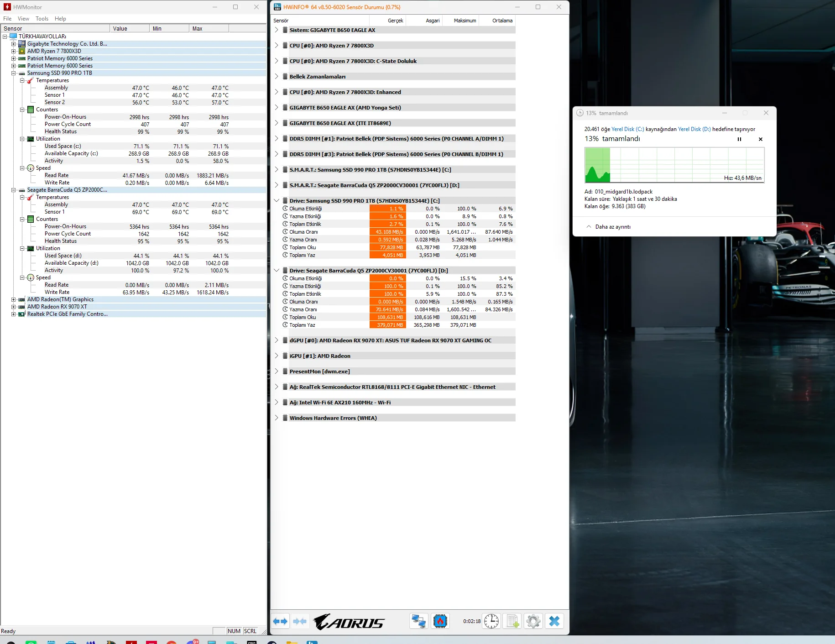Select Available Capacity (d:) row

pos(134,263)
